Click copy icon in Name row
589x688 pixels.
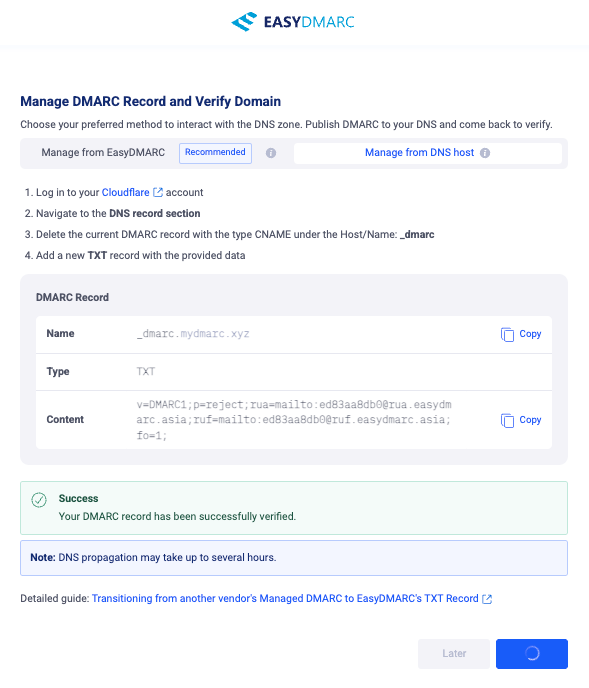(x=507, y=335)
